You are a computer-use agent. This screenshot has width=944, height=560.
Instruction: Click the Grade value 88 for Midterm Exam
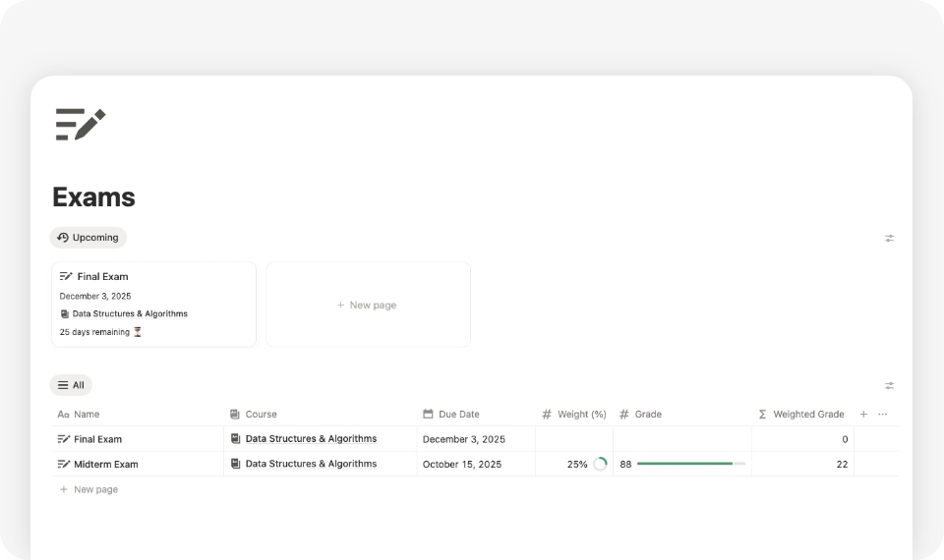point(625,465)
